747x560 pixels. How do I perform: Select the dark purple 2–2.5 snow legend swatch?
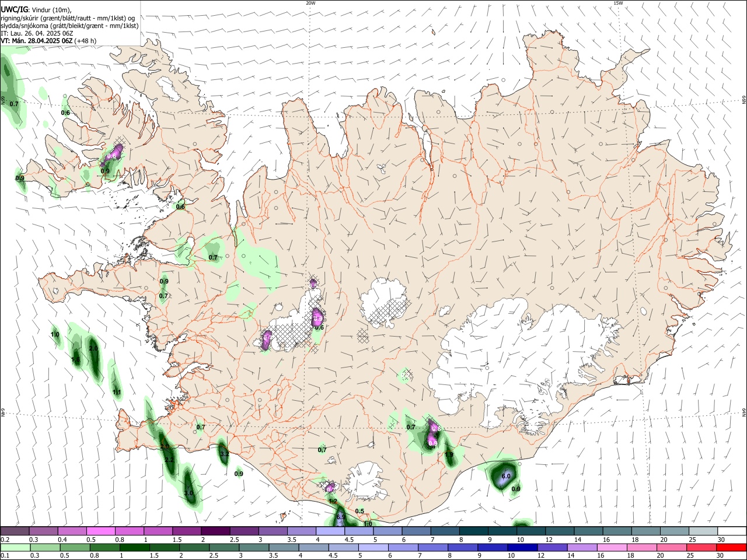click(215, 531)
